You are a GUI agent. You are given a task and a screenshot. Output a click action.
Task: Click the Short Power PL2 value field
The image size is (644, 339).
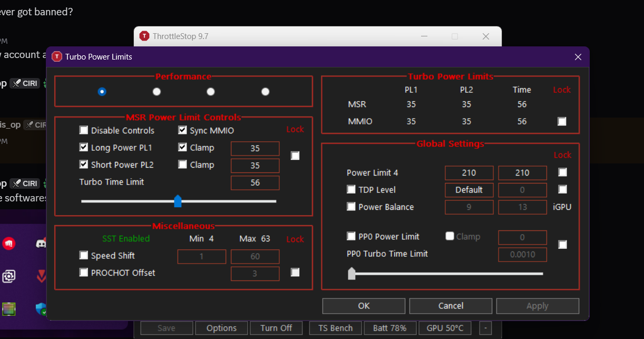pyautogui.click(x=255, y=166)
